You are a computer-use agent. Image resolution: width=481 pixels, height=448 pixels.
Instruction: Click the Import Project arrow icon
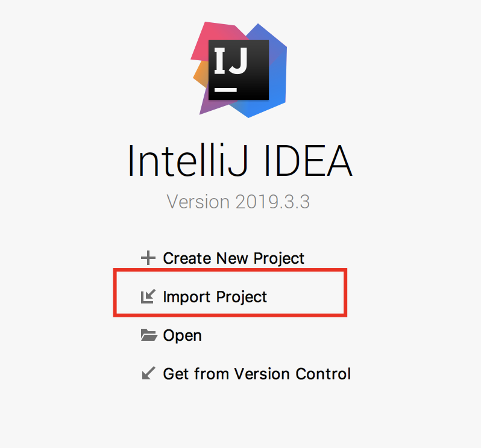click(x=148, y=296)
